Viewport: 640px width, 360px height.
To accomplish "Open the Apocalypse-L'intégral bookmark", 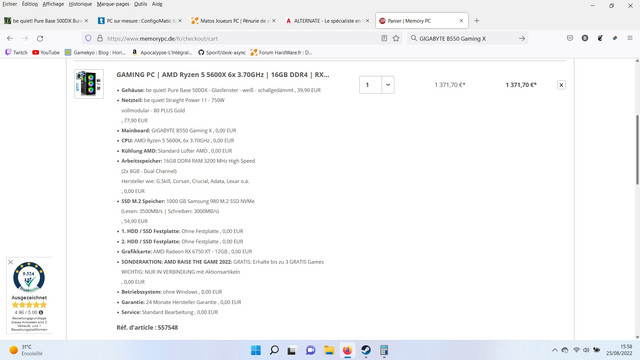I will click(162, 52).
